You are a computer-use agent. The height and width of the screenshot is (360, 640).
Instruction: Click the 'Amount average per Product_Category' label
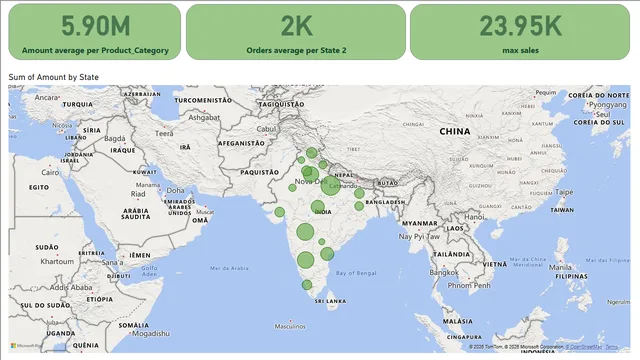click(95, 50)
